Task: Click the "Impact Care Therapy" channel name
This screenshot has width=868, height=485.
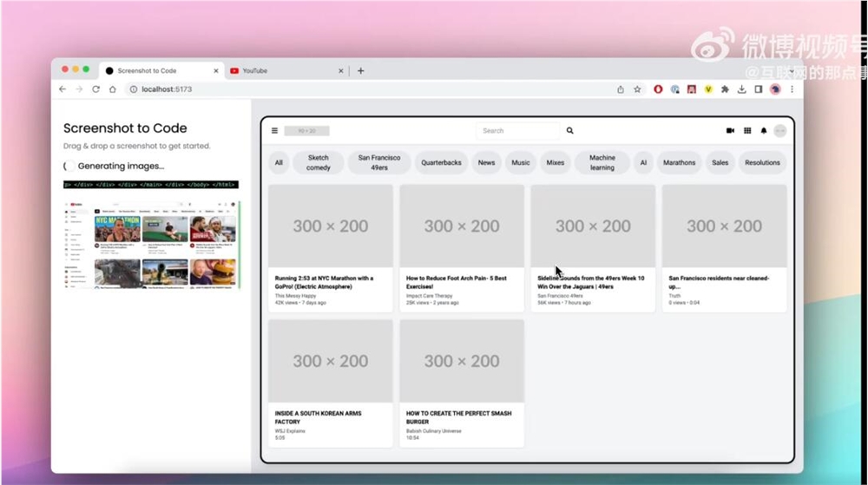Action: click(429, 296)
